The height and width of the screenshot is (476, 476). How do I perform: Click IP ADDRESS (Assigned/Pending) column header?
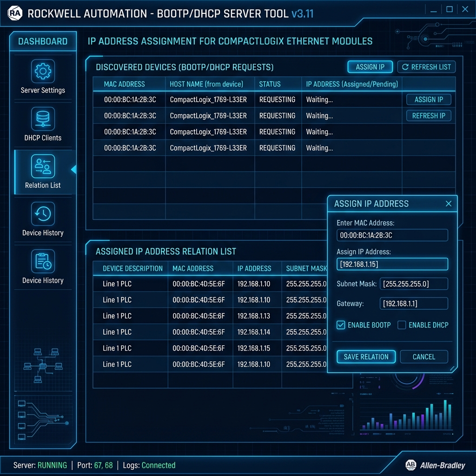click(x=352, y=84)
